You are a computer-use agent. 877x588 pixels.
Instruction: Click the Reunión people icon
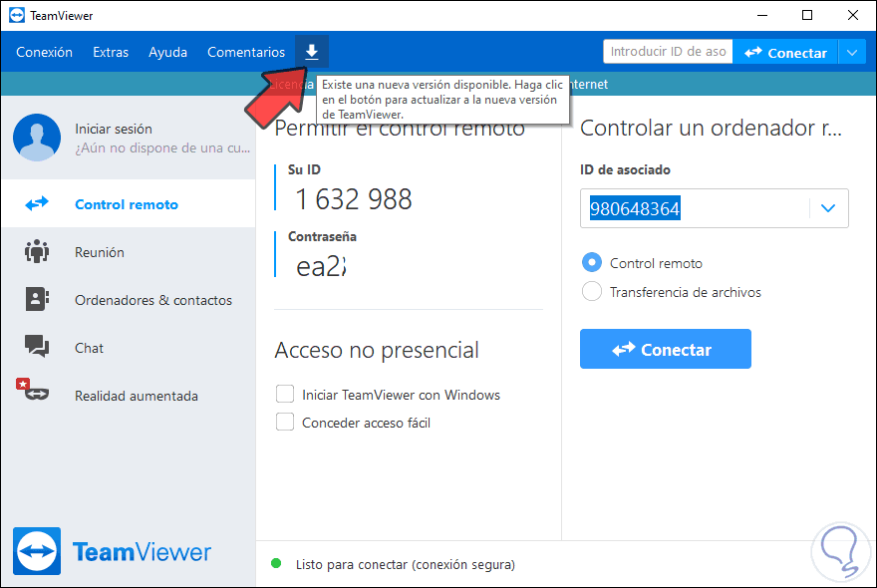[37, 252]
